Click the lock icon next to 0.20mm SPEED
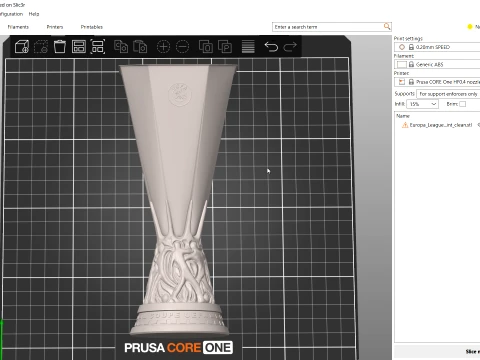Viewport: 480px width, 360px height. (411, 47)
